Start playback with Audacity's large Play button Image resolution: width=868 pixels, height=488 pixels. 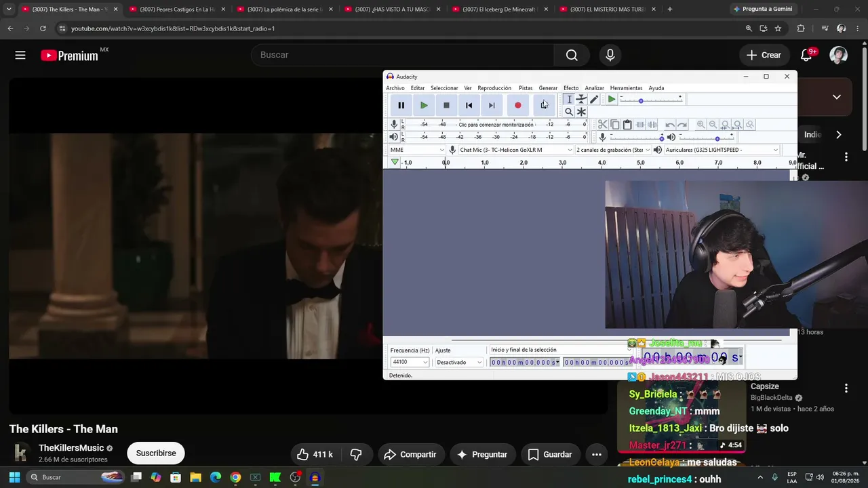pos(424,105)
